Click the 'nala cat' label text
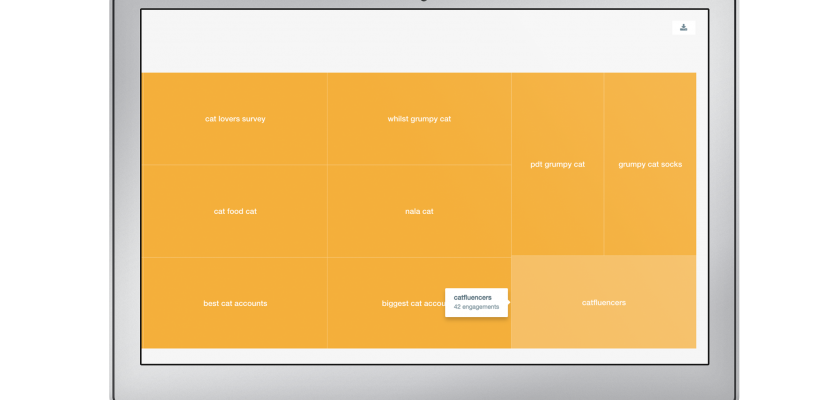This screenshot has height=400, width=840. (x=419, y=212)
